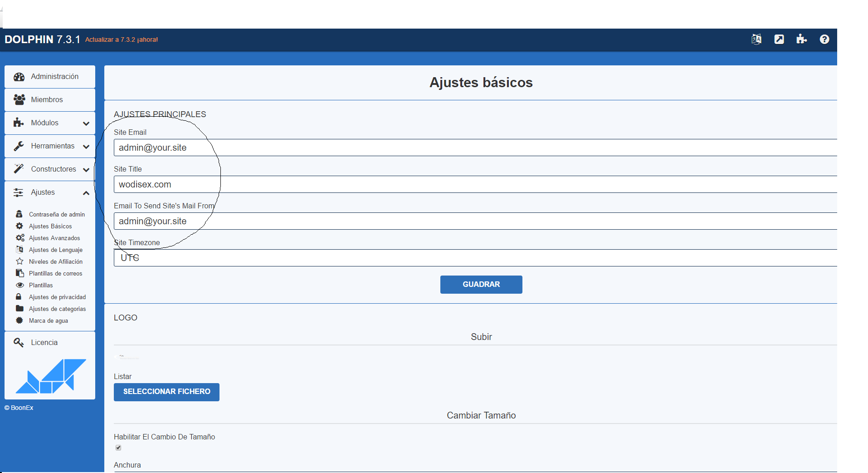The width and height of the screenshot is (868, 473).
Task: Click the Plantillas de correos icon
Action: [x=20, y=273]
